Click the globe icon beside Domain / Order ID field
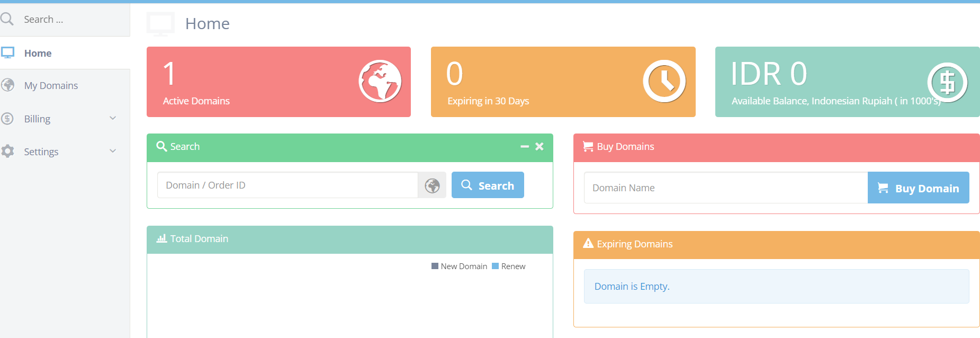The image size is (980, 338). (432, 185)
